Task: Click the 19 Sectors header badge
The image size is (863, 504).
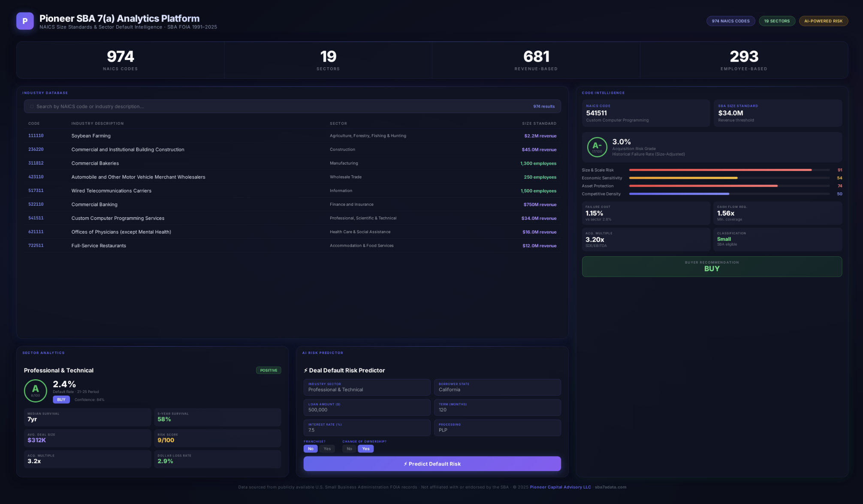Action: coord(776,21)
